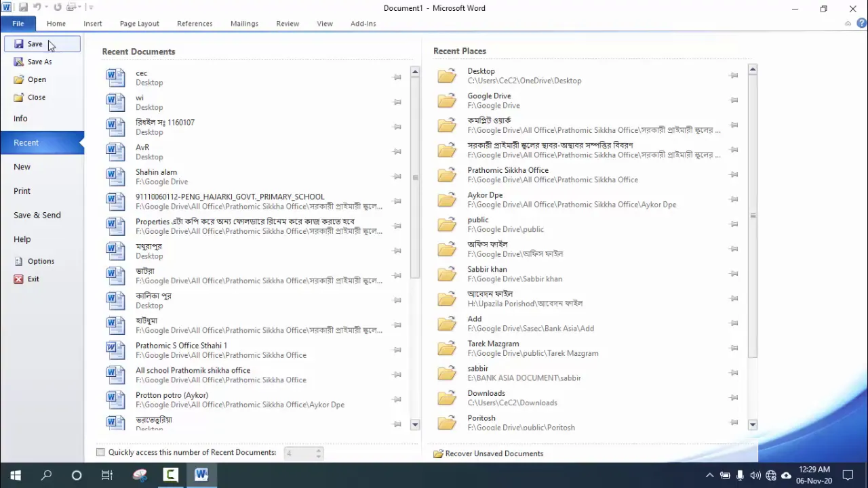Click the Aykor Dpe folder icon

click(x=446, y=199)
